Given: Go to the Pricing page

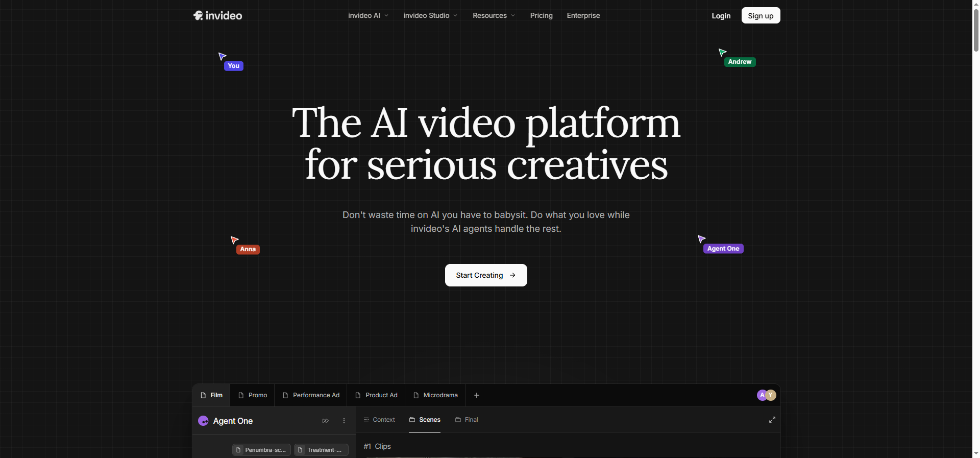Looking at the screenshot, I should [541, 15].
